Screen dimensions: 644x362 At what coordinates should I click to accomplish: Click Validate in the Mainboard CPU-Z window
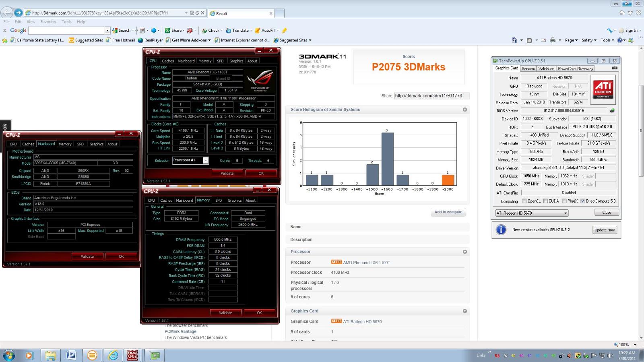tap(87, 256)
